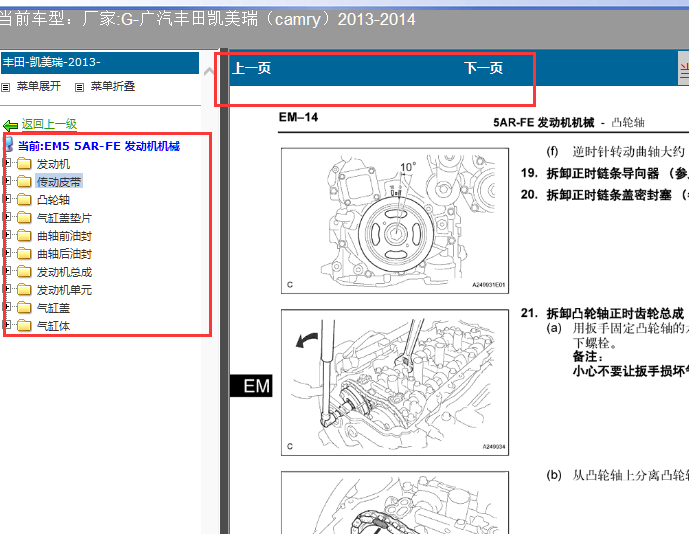
Task: Select the 气缸盖 tree item label
Action: point(53,308)
